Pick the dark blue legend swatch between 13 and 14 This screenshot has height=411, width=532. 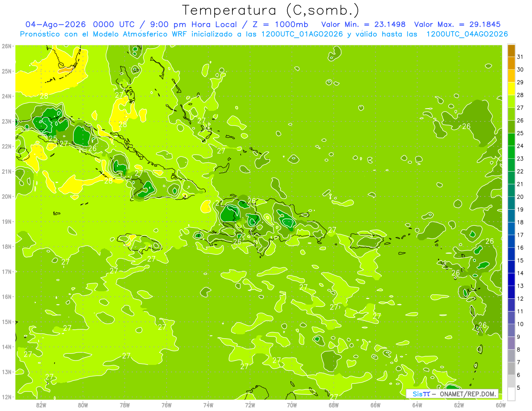pyautogui.click(x=511, y=279)
